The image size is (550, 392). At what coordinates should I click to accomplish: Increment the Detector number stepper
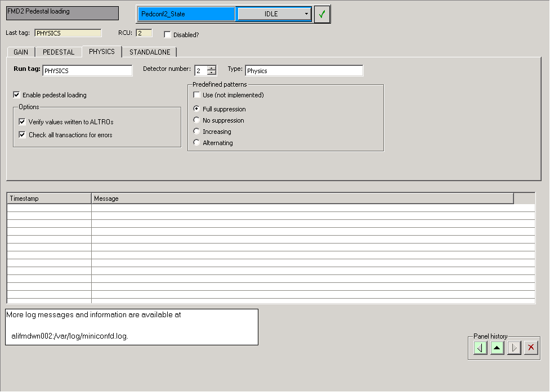[212, 68]
